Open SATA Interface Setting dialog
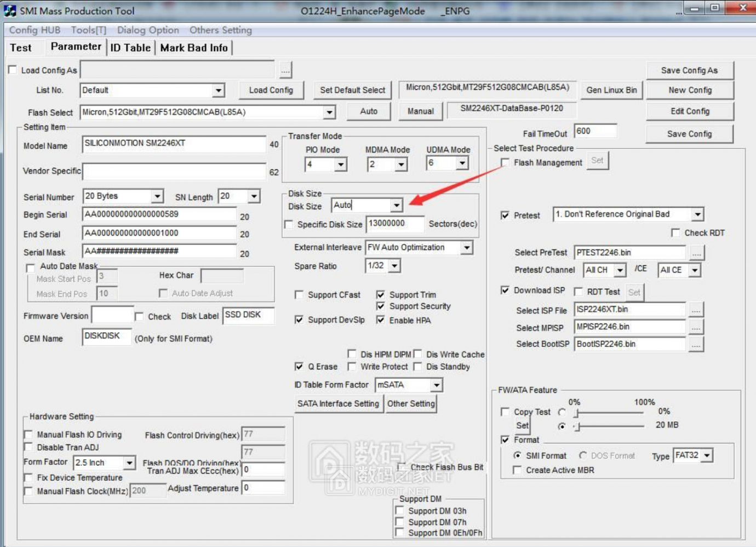The image size is (756, 547). [339, 403]
